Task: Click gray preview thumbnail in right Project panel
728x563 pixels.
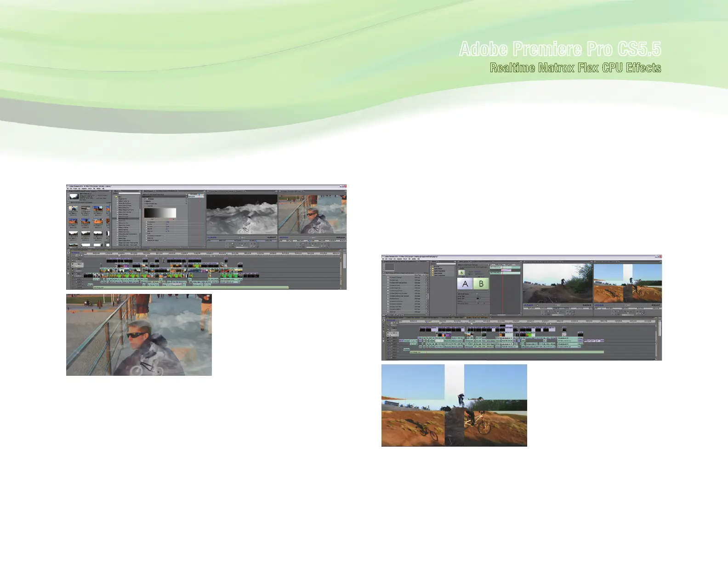Action: [x=390, y=267]
